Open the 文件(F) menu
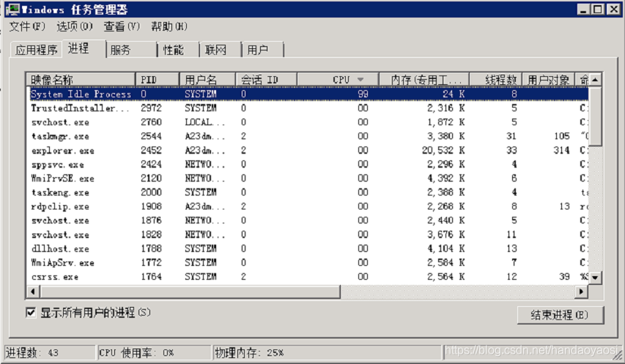The image size is (625, 364). (x=27, y=26)
